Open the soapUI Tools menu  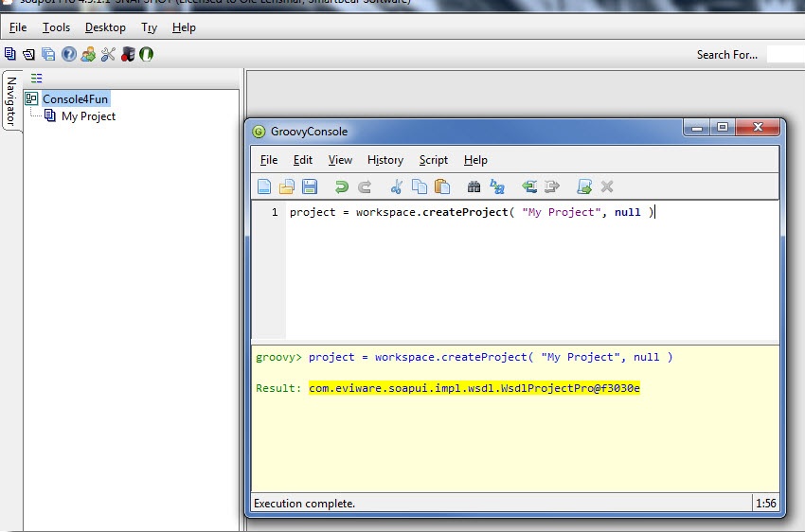click(x=56, y=27)
